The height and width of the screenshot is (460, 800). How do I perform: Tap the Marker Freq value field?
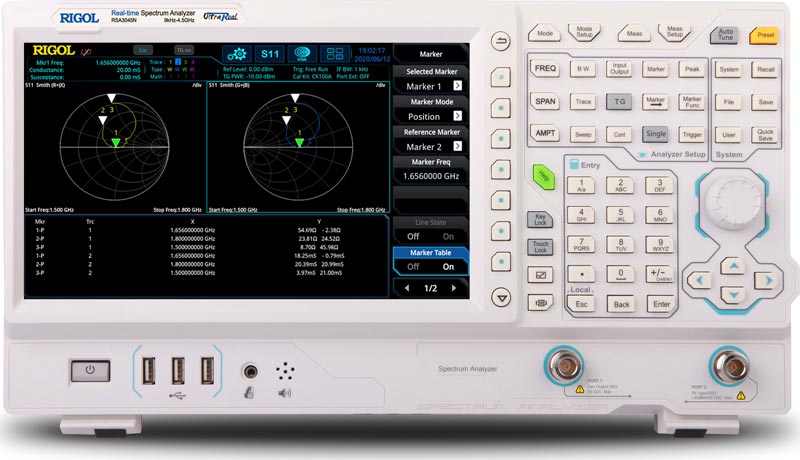pyautogui.click(x=430, y=175)
